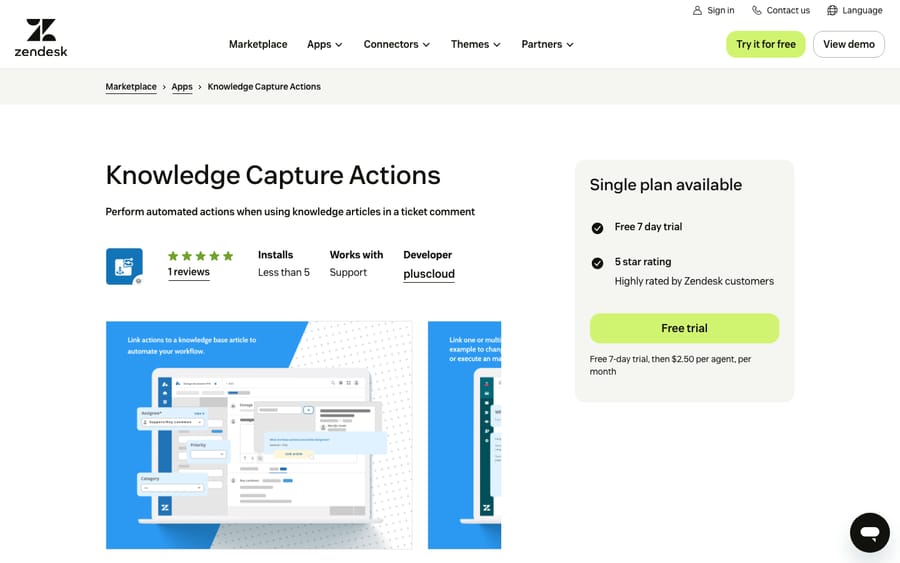900x563 pixels.
Task: Start the Free trial button
Action: coord(684,328)
